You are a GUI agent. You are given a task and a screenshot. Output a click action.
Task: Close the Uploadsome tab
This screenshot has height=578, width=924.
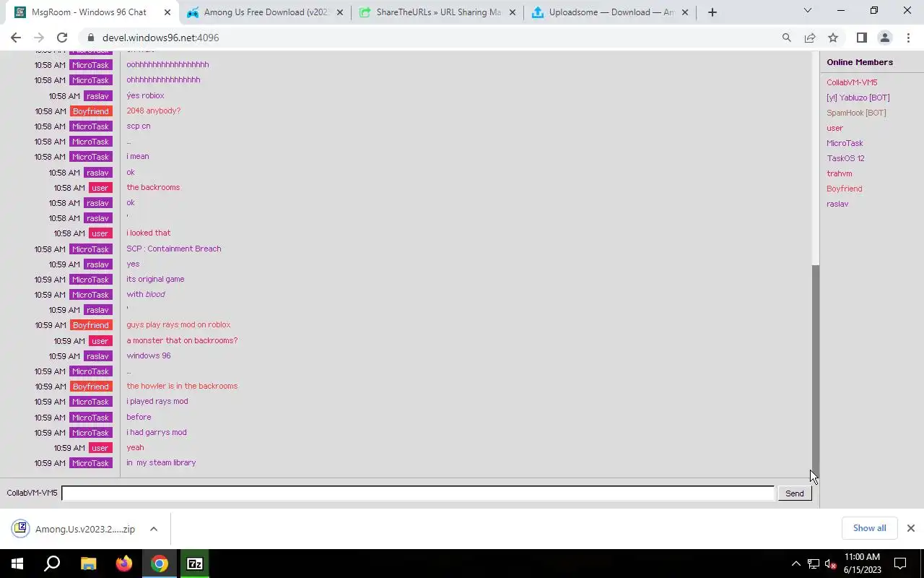click(x=685, y=12)
